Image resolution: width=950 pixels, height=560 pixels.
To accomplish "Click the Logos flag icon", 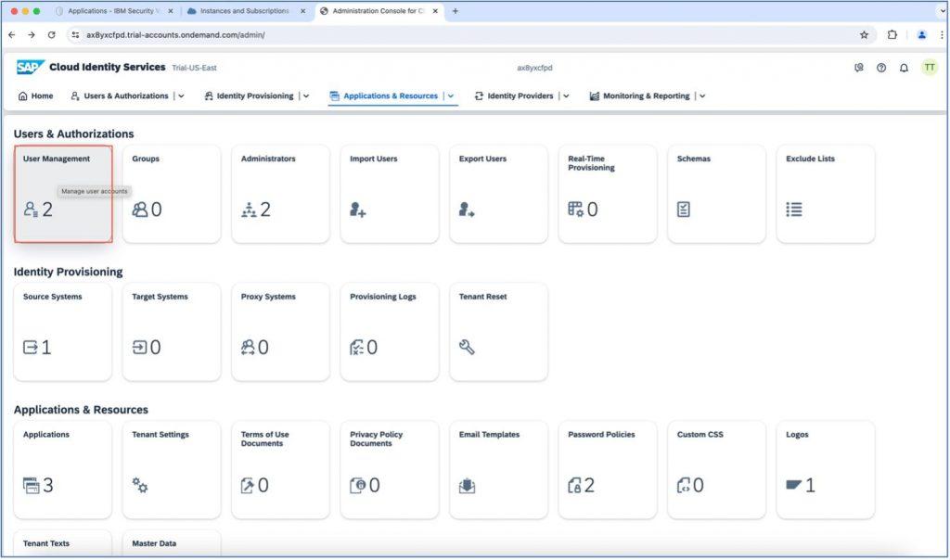I will click(x=794, y=484).
